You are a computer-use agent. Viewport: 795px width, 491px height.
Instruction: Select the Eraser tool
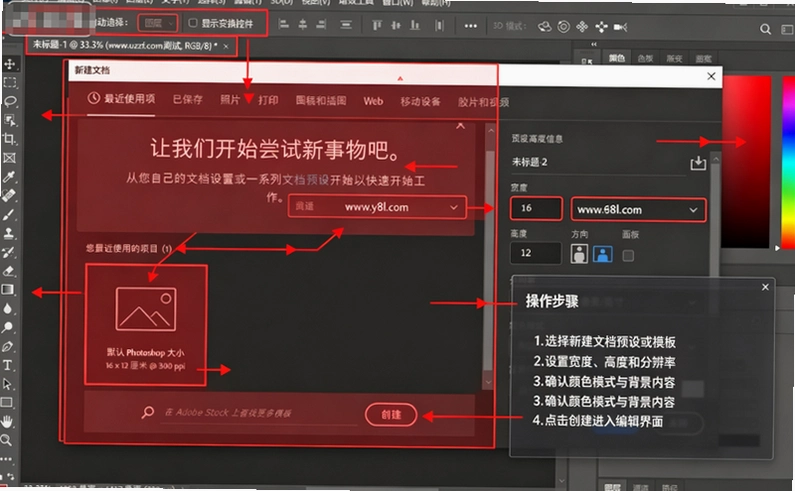point(9,271)
